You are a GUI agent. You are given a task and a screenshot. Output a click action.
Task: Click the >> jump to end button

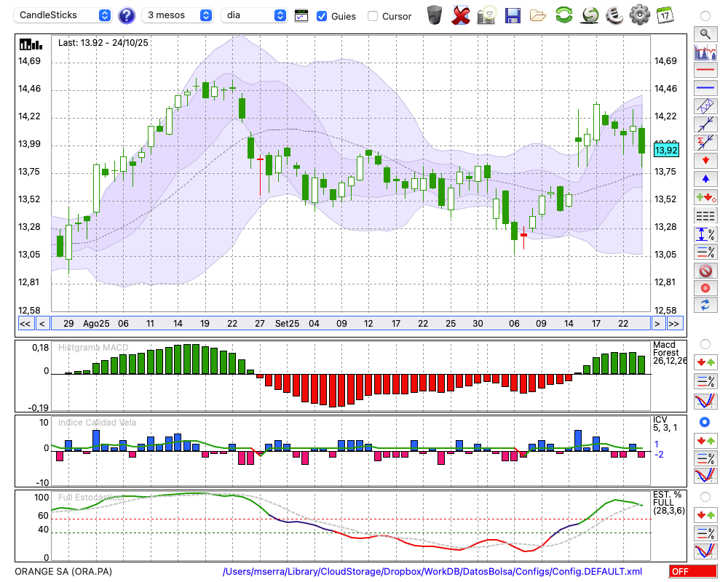[x=675, y=324]
